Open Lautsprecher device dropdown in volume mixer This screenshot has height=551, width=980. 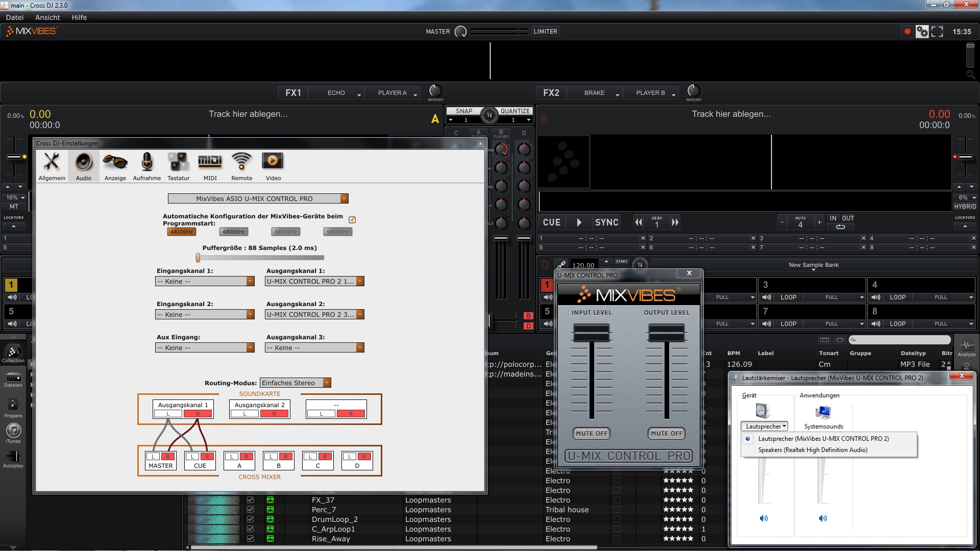[x=764, y=427]
